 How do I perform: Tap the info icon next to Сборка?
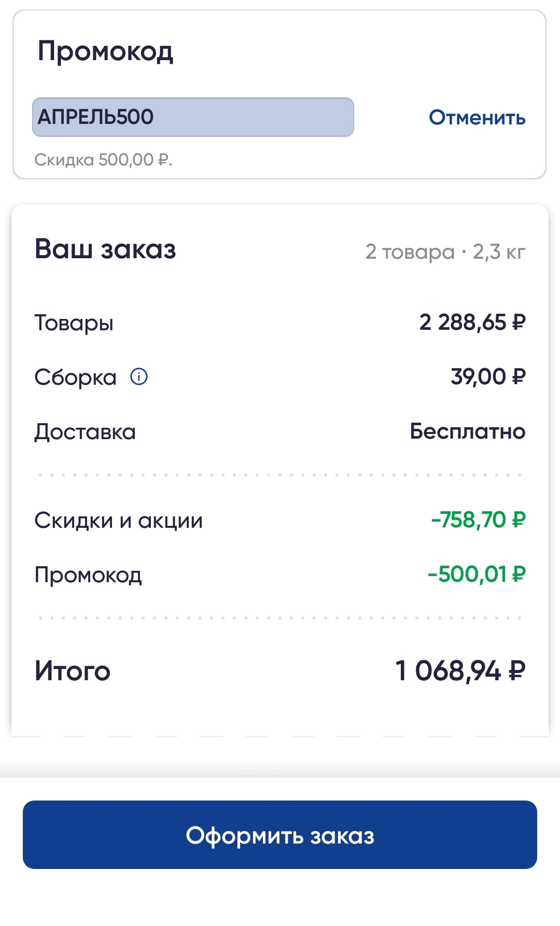(139, 376)
